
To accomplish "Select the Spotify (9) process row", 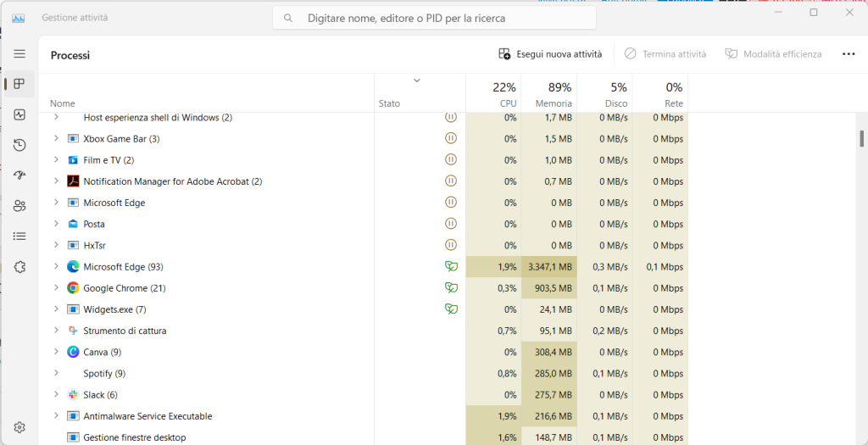I will (x=363, y=373).
